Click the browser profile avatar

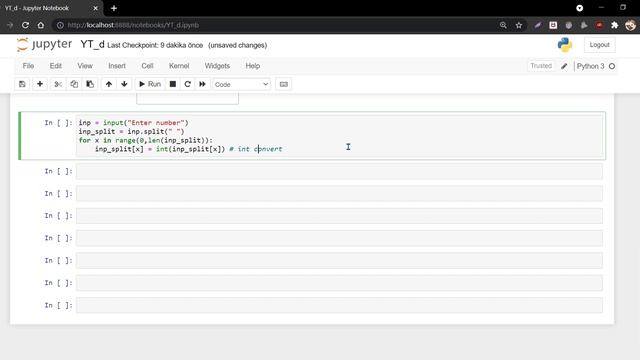(x=630, y=25)
